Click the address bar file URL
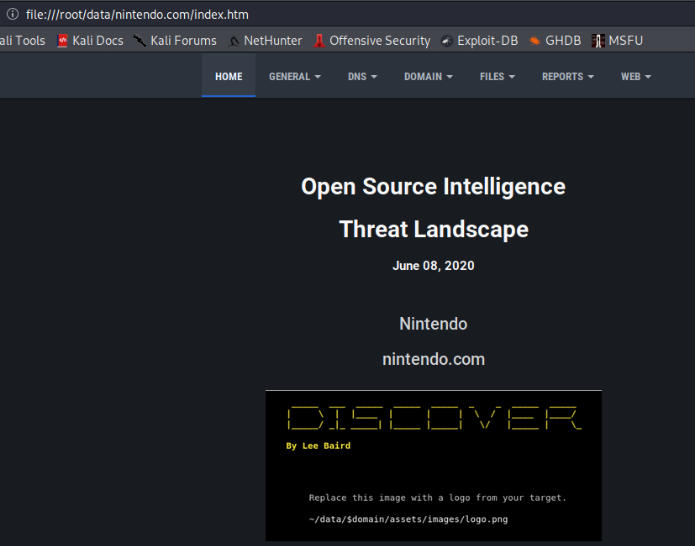Screen dimensions: 695x546 click(137, 15)
